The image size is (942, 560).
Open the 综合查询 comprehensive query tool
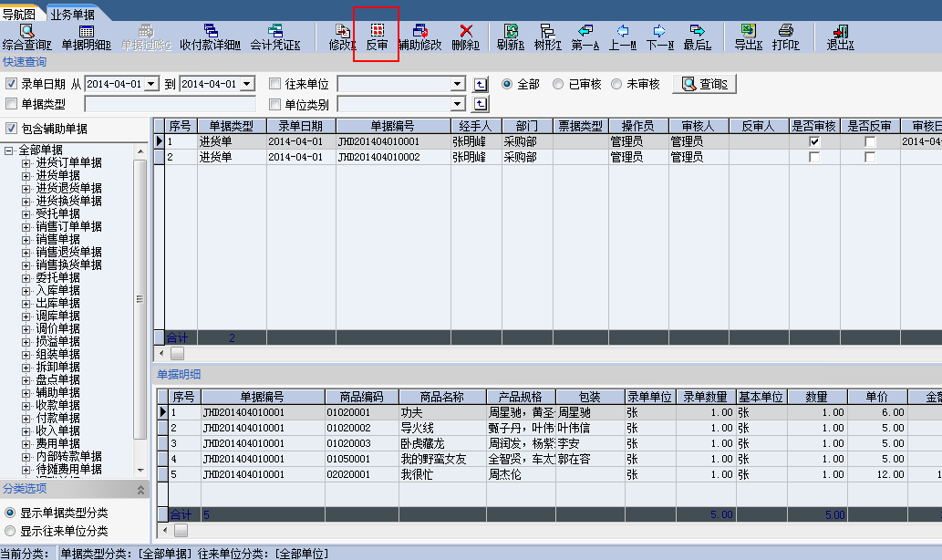(x=26, y=37)
